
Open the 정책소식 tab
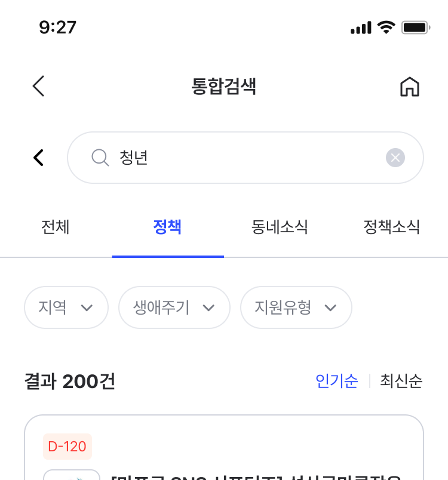[391, 227]
